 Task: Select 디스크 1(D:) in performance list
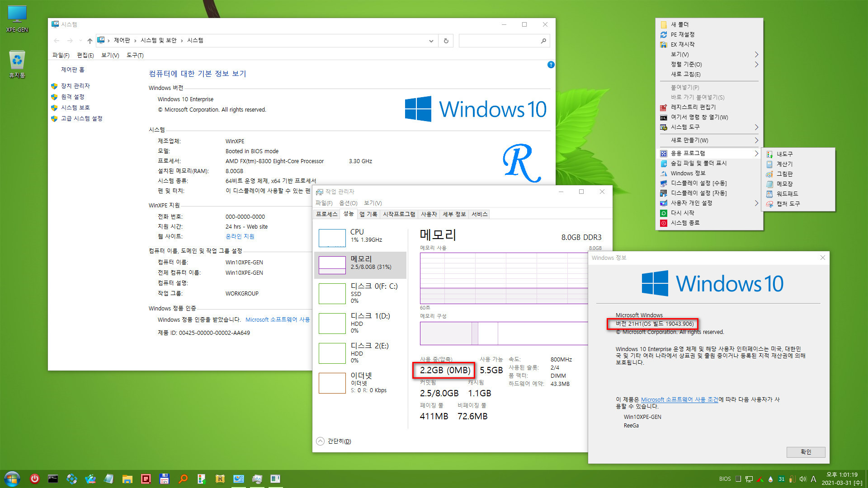[x=360, y=323]
